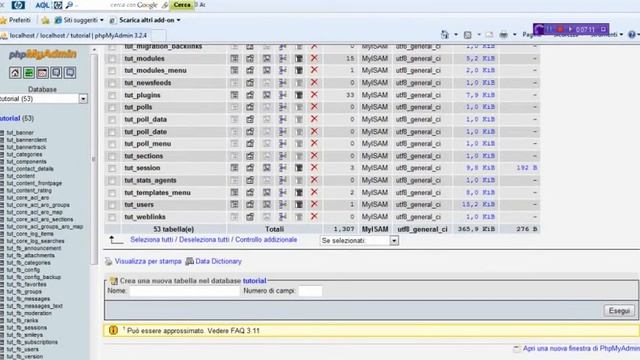Screen dimensions: 640x360
Task: Expand 'Scarica altri add-on' dropdown
Action: (x=178, y=20)
